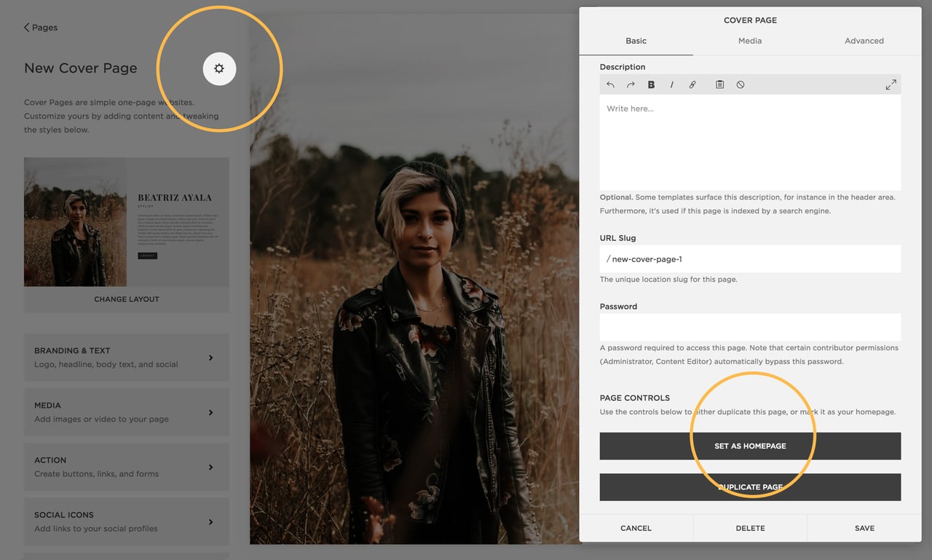Image resolution: width=932 pixels, height=560 pixels.
Task: Apply bold formatting in the description
Action: click(x=651, y=84)
